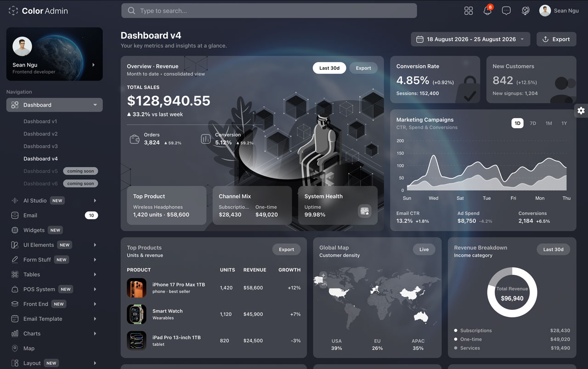Screen dimensions: 588x369
Task: Expand the Sean Ngu profile card arrow
Action: point(94,65)
